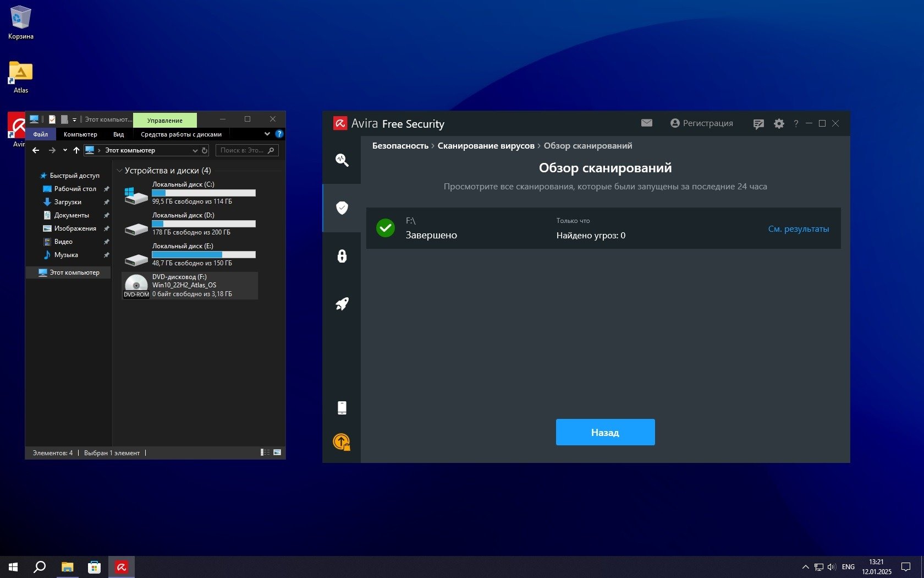Switch to the 'Вид' ribbon tab
924x578 pixels.
[x=118, y=134]
